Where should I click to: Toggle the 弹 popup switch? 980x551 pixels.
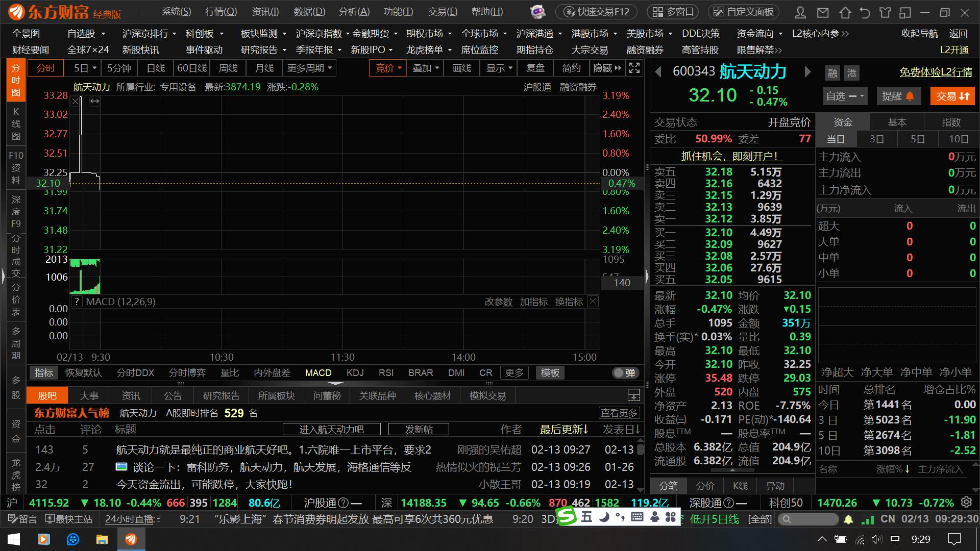click(x=625, y=373)
